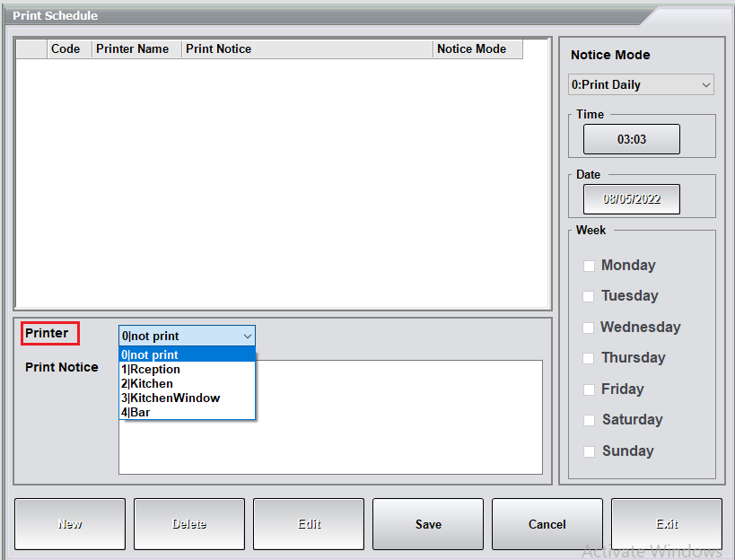Click the Printer Name column header
Viewport: 735px width, 560px height.
pos(136,48)
